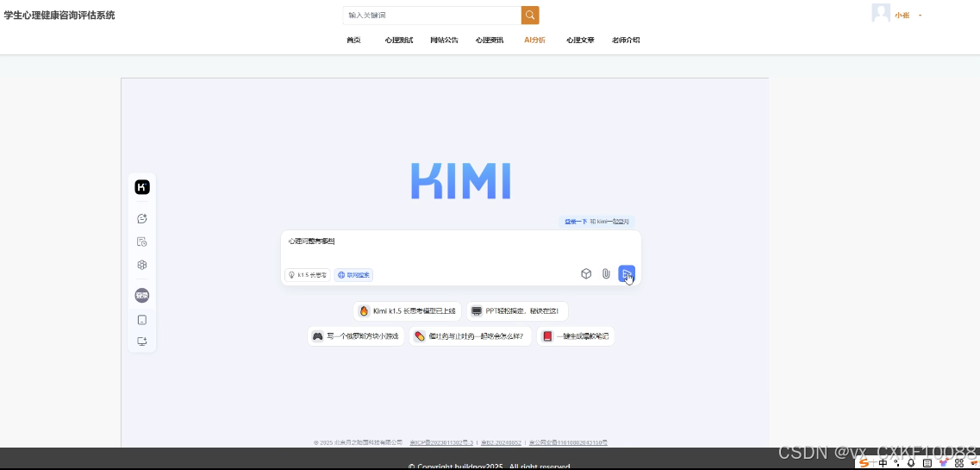Open the 网站公告 menu item

[444, 40]
